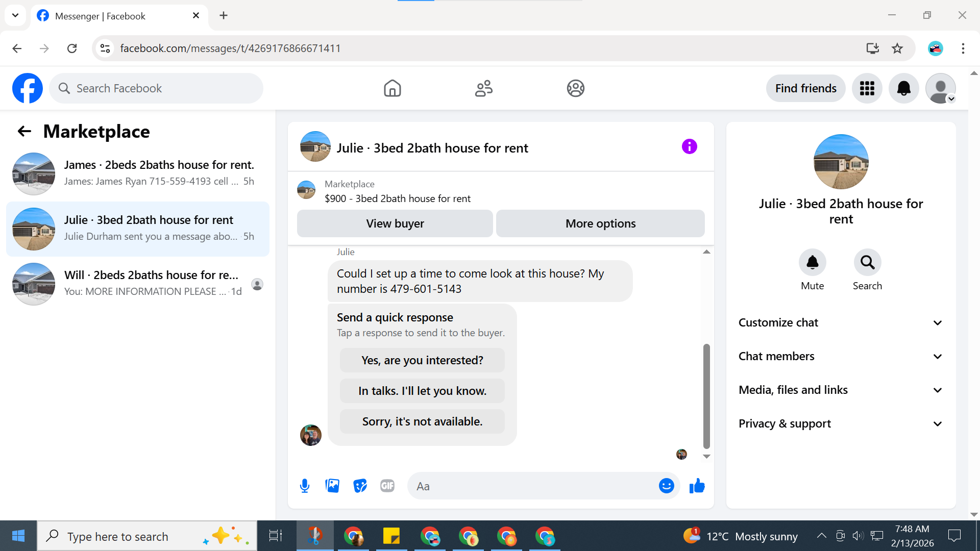Image resolution: width=980 pixels, height=551 pixels.
Task: Choose an emoji with the smiley icon
Action: point(666,486)
